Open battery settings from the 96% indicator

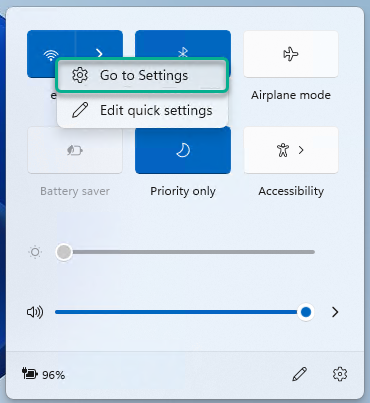click(x=43, y=375)
